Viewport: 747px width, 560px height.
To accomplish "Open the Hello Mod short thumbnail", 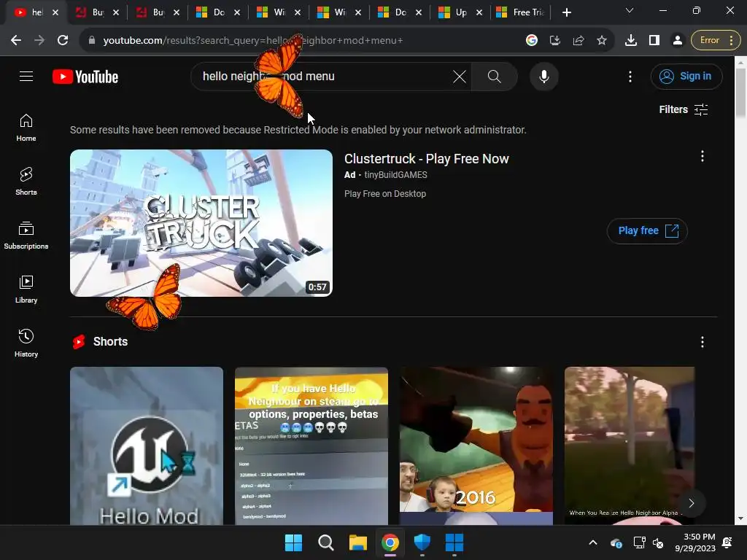I will coord(146,446).
